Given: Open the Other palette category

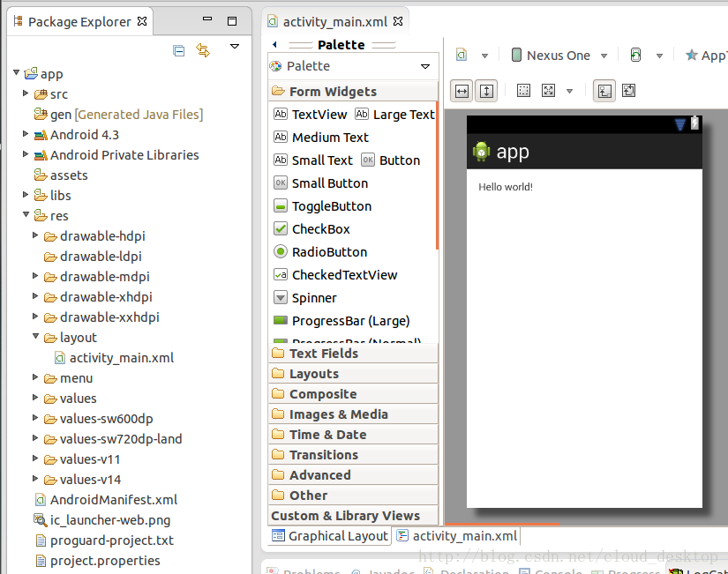Looking at the screenshot, I should coord(353,496).
